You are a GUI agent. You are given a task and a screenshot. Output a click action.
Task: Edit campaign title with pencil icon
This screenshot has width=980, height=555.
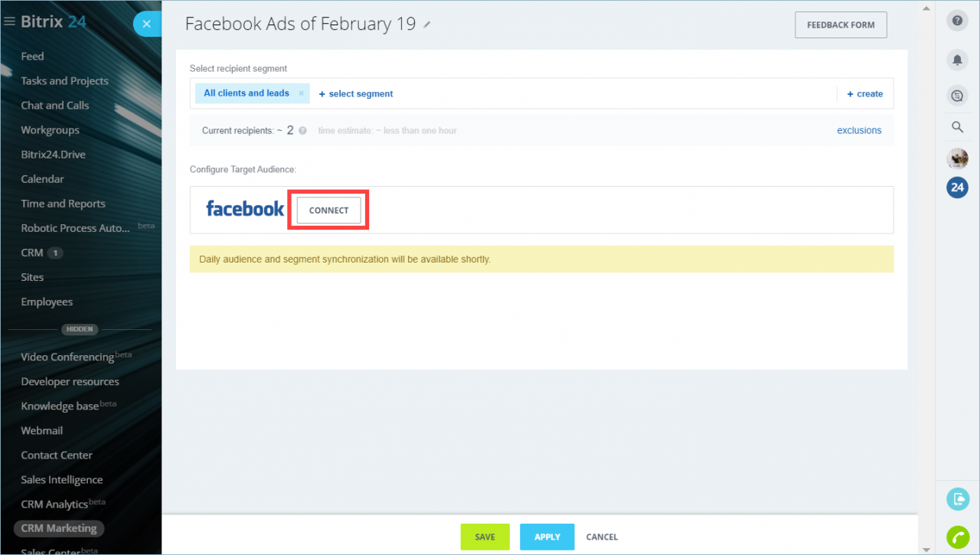coord(427,24)
